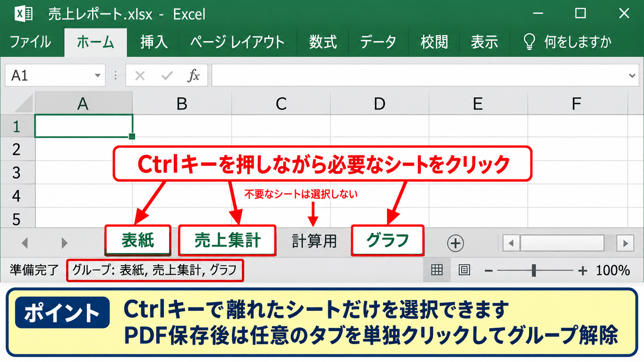Viewport: 644px width, 362px height.
Task: Expand the formula bar chevron
Action: point(632,76)
